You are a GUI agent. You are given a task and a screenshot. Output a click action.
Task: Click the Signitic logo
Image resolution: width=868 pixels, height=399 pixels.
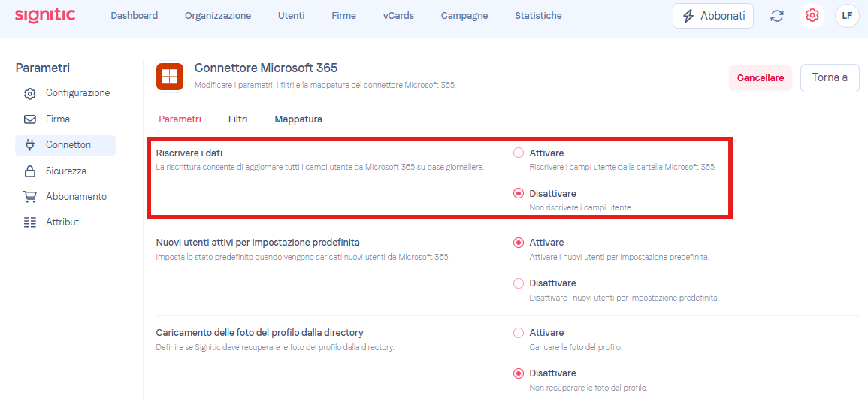45,15
